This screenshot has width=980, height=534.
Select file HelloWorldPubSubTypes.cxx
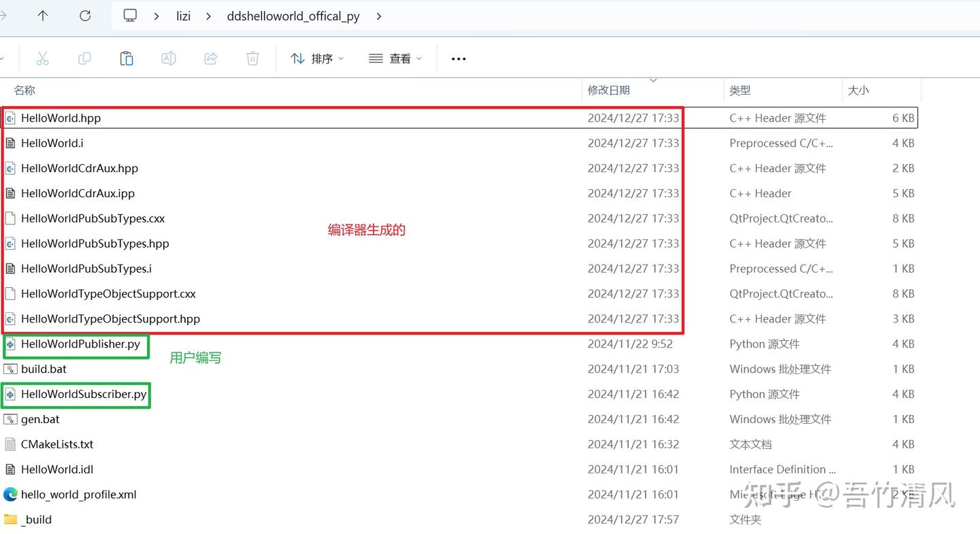pyautogui.click(x=93, y=218)
